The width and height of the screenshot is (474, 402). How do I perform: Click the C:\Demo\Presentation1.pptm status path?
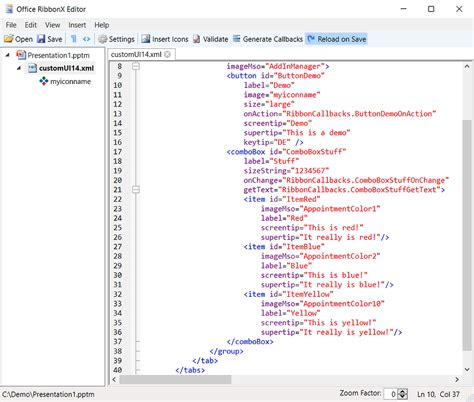pyautogui.click(x=48, y=394)
